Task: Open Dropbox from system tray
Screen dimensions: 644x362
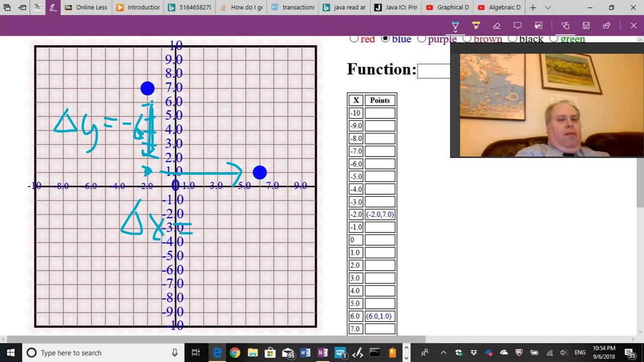Action: (x=473, y=352)
